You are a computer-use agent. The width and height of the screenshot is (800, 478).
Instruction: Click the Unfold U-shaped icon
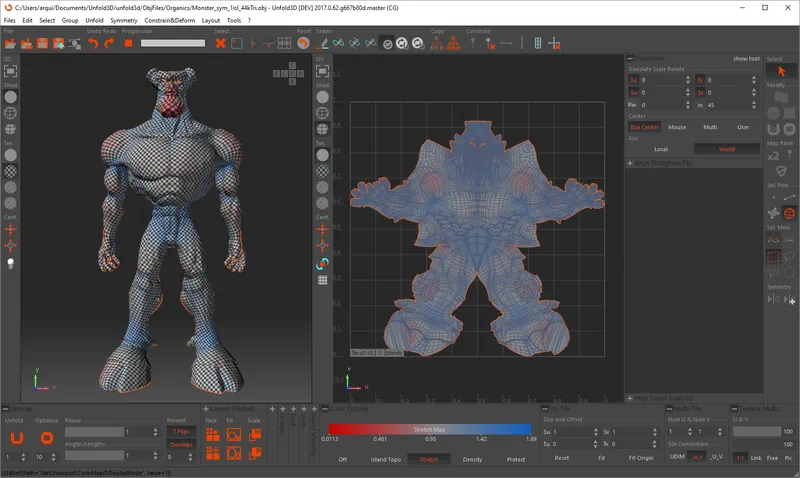pyautogui.click(x=16, y=436)
